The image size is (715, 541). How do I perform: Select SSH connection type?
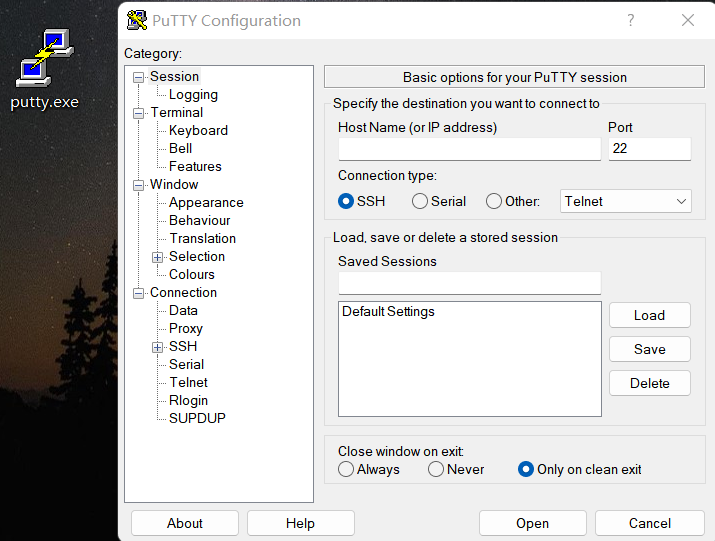[x=362, y=201]
